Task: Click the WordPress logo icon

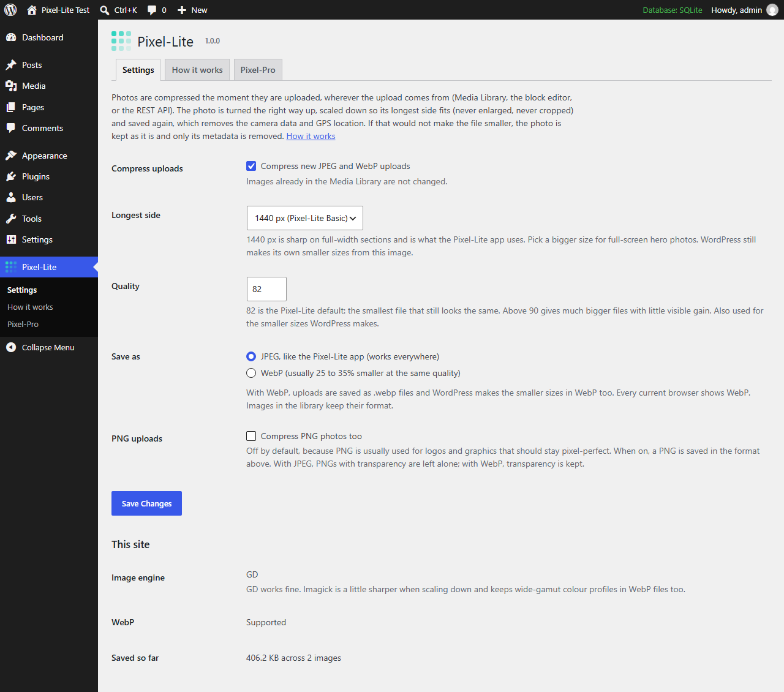Action: pyautogui.click(x=10, y=10)
